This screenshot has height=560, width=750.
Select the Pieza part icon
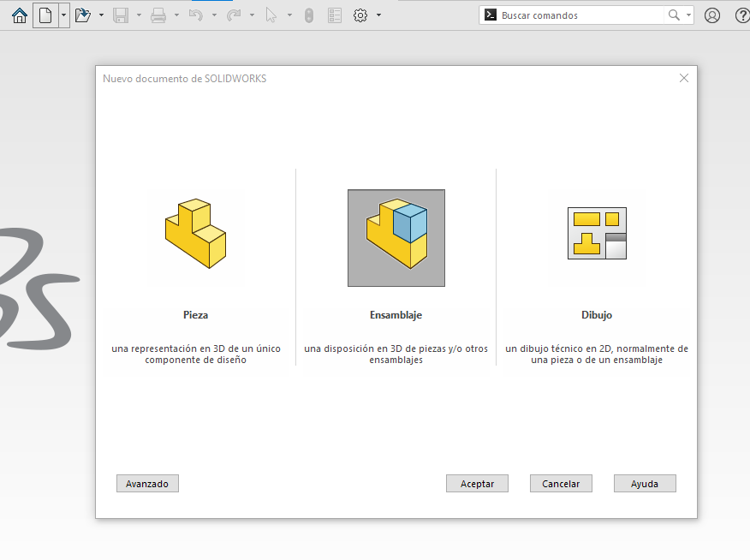(x=195, y=234)
